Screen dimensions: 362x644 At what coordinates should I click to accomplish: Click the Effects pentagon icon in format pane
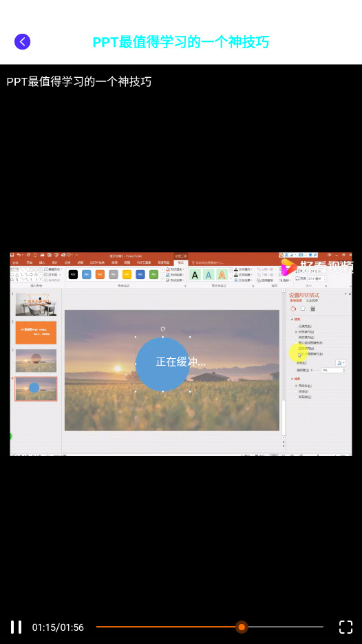303,309
